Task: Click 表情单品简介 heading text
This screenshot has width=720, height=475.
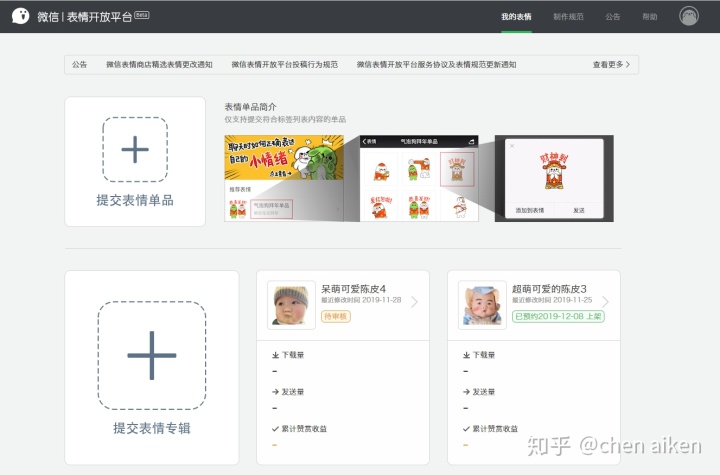Action: [250, 107]
